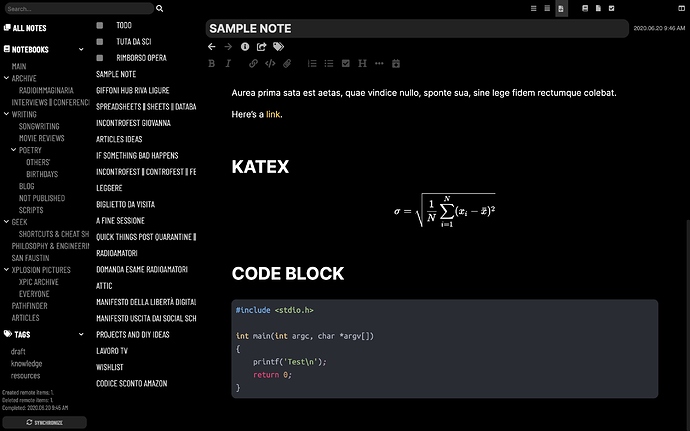
Task: Select the Main notebook
Action: [x=19, y=66]
